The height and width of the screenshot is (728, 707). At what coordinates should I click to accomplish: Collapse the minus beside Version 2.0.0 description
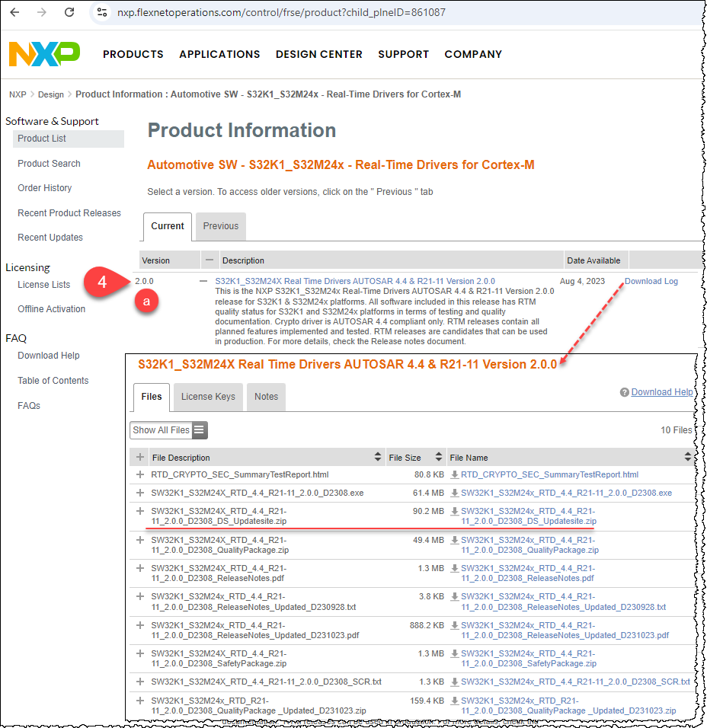(x=203, y=281)
